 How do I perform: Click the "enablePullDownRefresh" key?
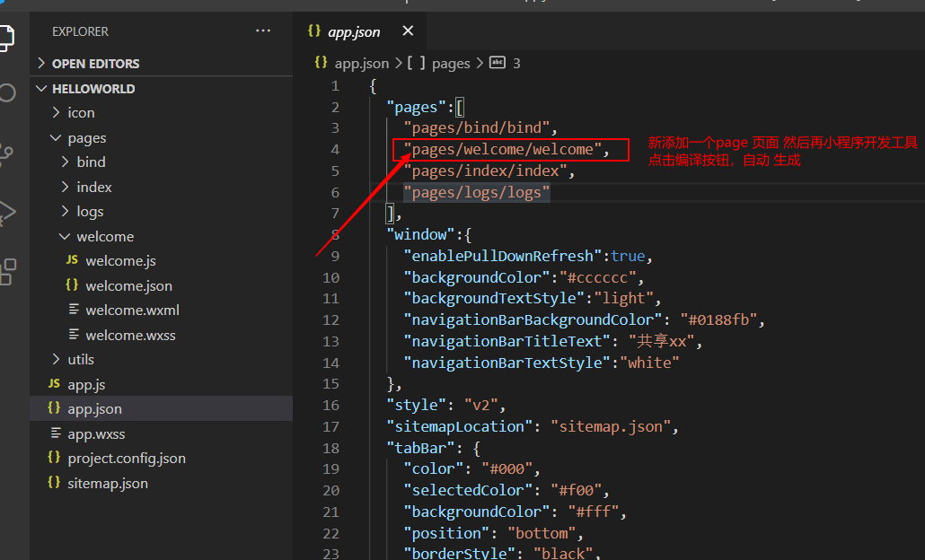503,257
